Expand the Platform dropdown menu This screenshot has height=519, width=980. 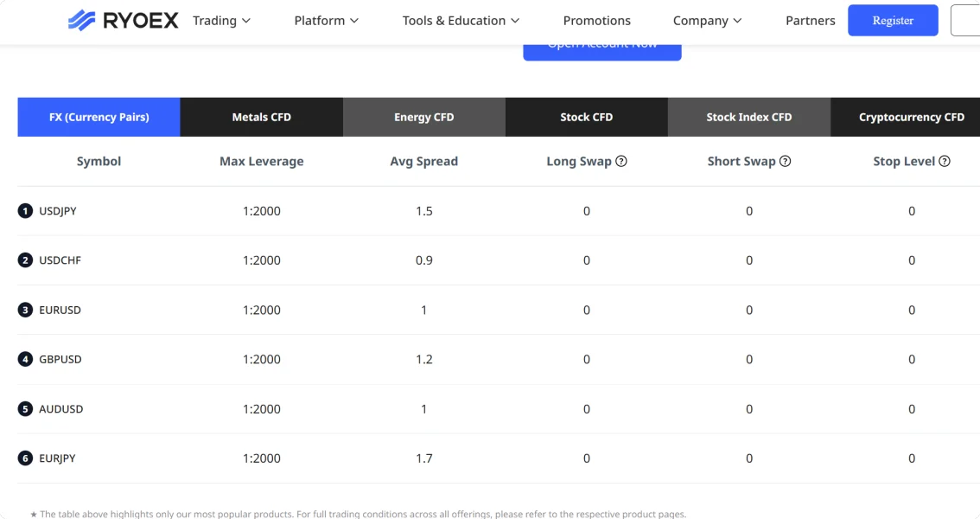[327, 21]
